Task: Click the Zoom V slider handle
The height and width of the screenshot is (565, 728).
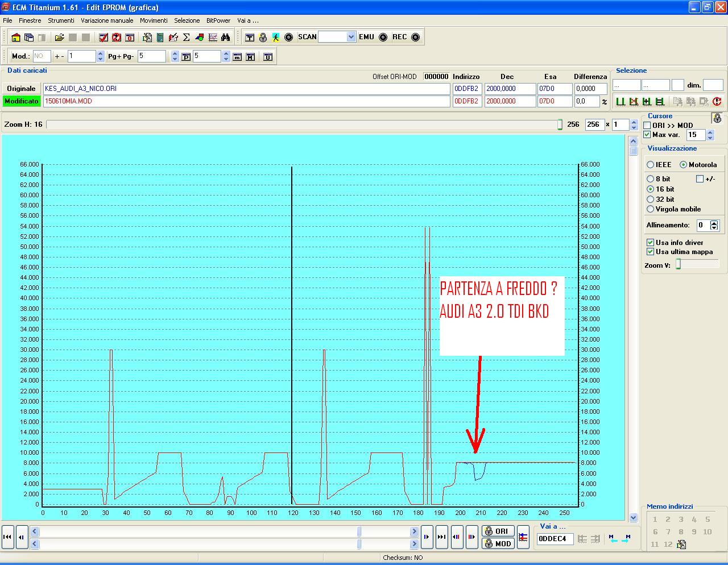Action: click(678, 265)
